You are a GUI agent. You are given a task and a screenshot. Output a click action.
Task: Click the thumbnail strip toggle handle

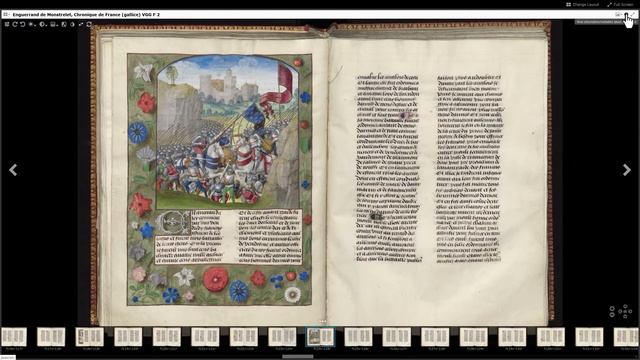[x=323, y=322]
